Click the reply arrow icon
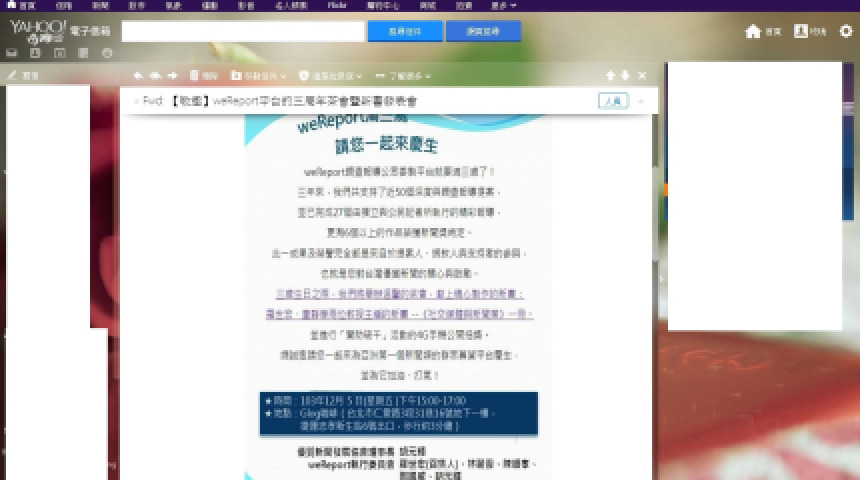The height and width of the screenshot is (480, 860). tap(138, 75)
